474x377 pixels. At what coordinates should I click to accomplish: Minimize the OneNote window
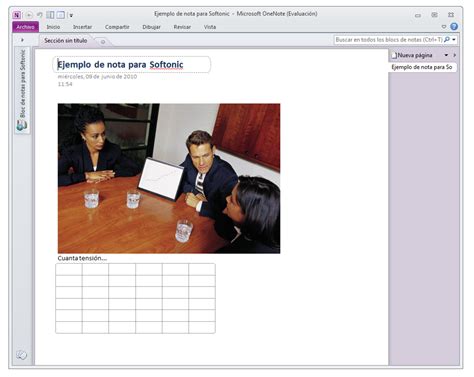[x=418, y=15]
